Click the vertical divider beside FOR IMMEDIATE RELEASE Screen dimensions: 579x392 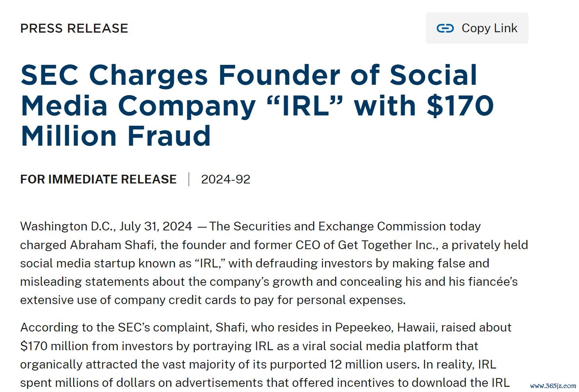(x=189, y=179)
